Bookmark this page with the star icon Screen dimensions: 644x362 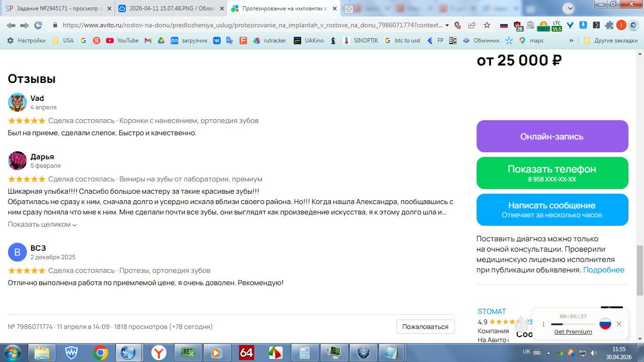tap(487, 25)
